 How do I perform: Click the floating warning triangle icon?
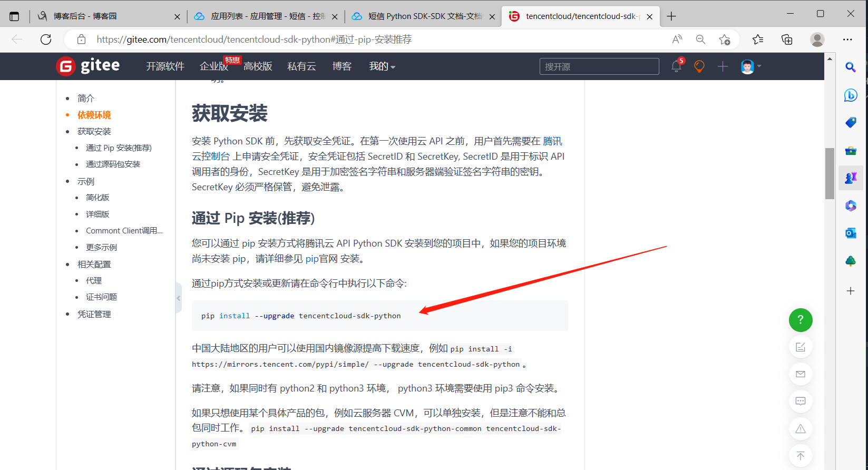[801, 429]
